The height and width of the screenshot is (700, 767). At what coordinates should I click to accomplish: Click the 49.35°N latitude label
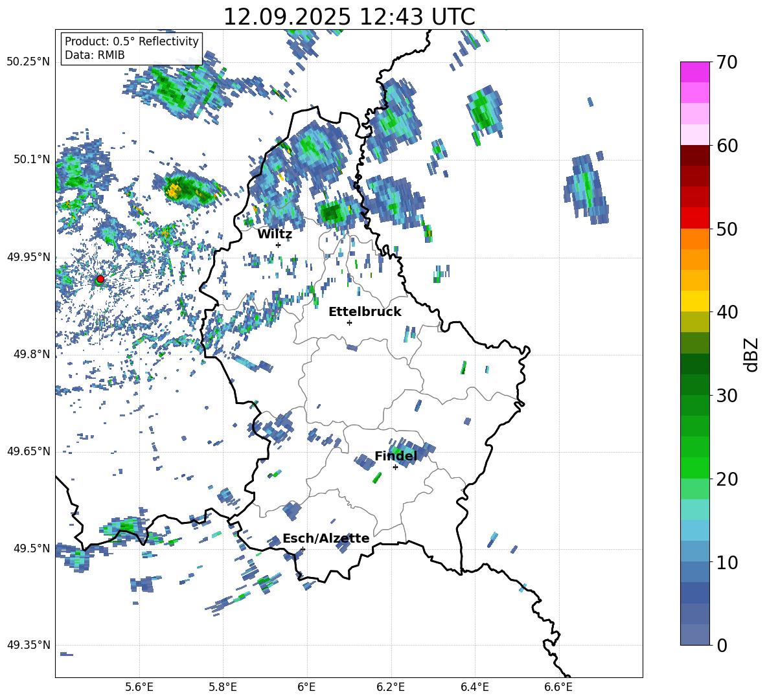29,645
